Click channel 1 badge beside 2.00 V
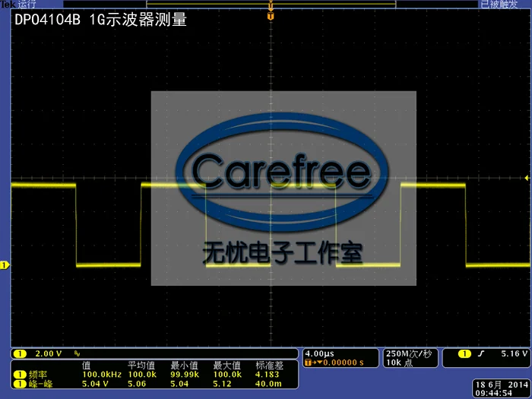This screenshot has height=399, width=532. click(x=20, y=354)
